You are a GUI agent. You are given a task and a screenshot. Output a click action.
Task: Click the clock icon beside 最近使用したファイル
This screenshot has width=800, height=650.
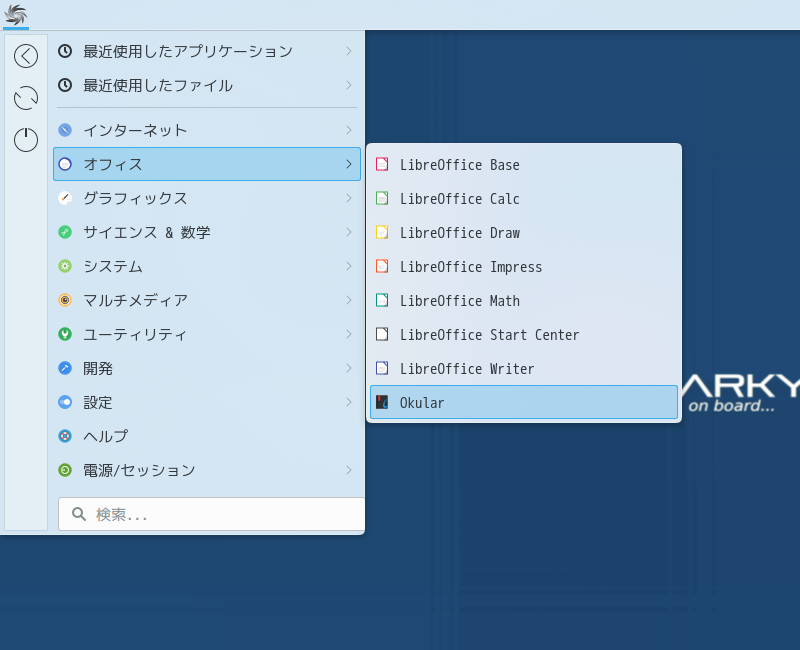coord(65,85)
